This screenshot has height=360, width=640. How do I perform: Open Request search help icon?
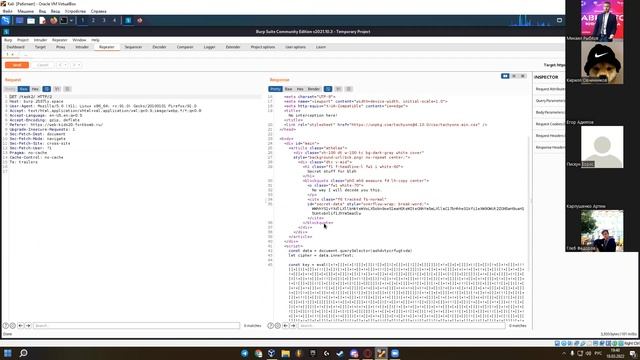6,326
